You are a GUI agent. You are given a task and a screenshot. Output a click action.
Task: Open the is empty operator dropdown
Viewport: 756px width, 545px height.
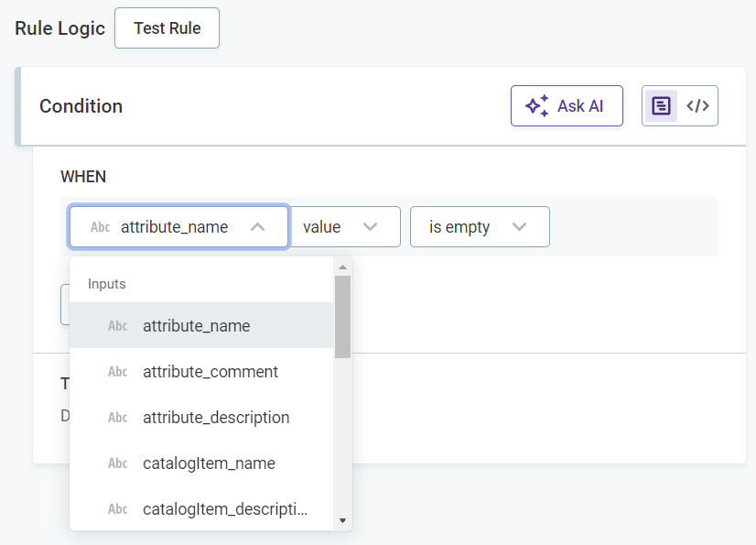coord(479,227)
